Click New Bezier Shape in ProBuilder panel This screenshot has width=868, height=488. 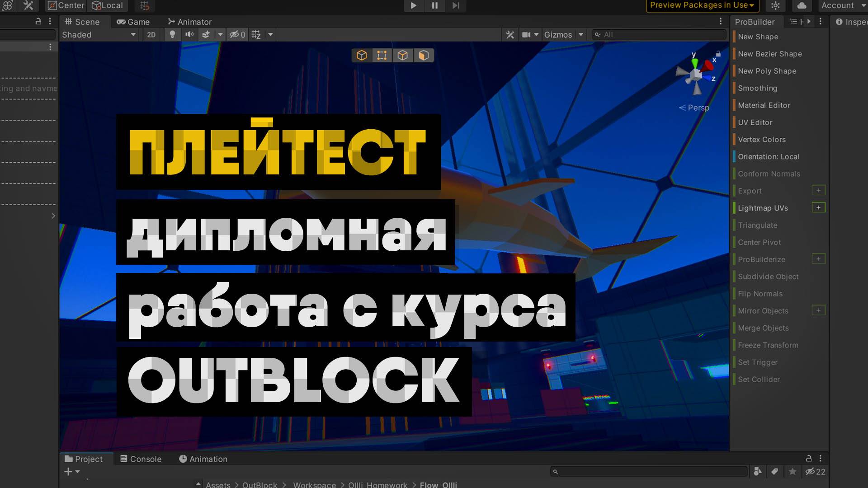769,54
